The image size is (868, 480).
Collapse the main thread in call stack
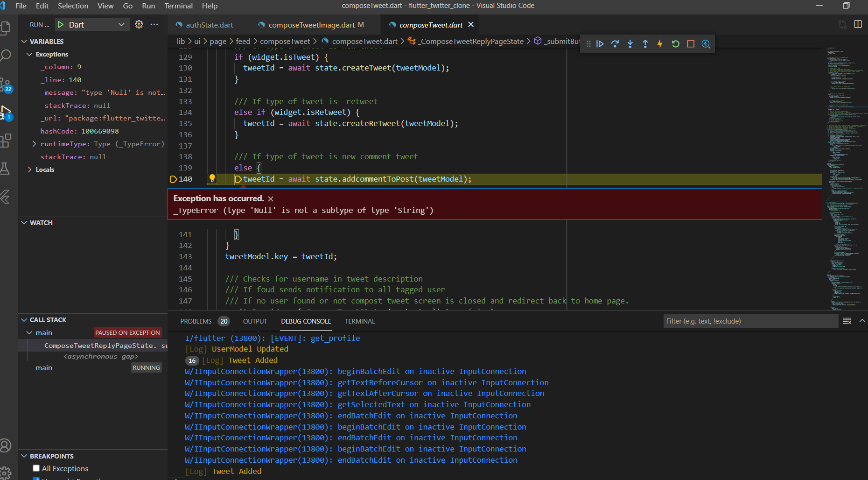(x=29, y=332)
